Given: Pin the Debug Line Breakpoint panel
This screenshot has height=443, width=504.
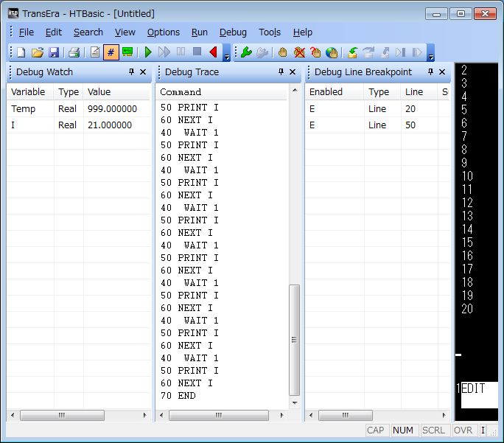Looking at the screenshot, I should 431,71.
